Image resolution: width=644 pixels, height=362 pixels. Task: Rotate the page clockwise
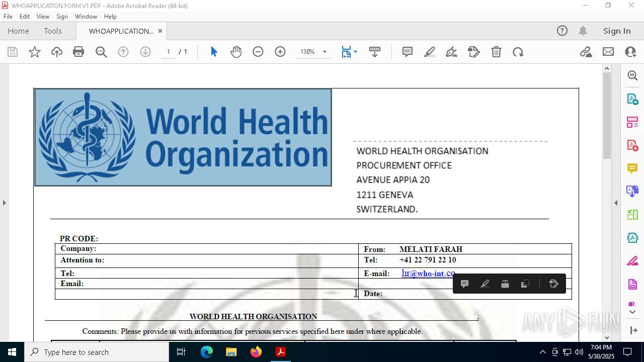pos(518,52)
